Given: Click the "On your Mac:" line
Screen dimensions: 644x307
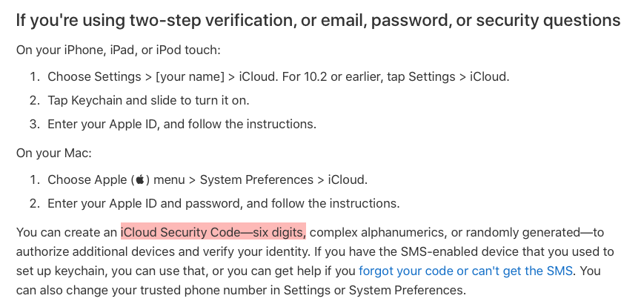Looking at the screenshot, I should 54,153.
